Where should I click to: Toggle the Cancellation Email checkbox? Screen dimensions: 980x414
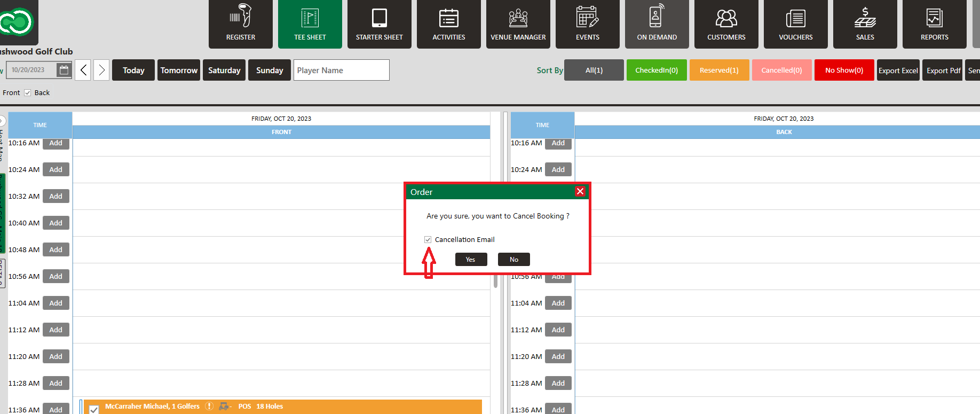click(428, 239)
